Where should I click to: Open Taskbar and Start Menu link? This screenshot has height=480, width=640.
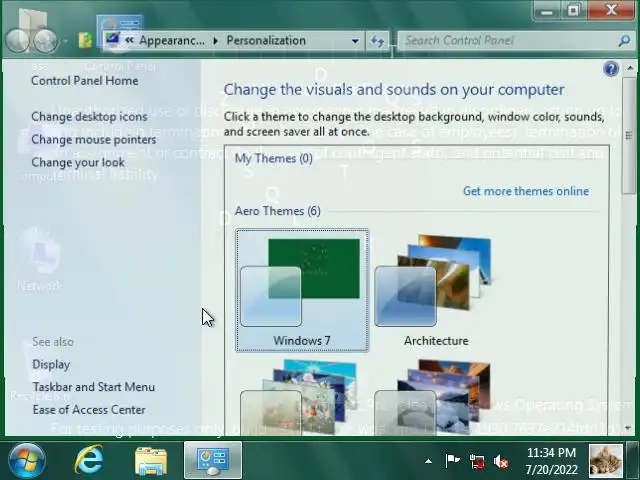(x=94, y=387)
